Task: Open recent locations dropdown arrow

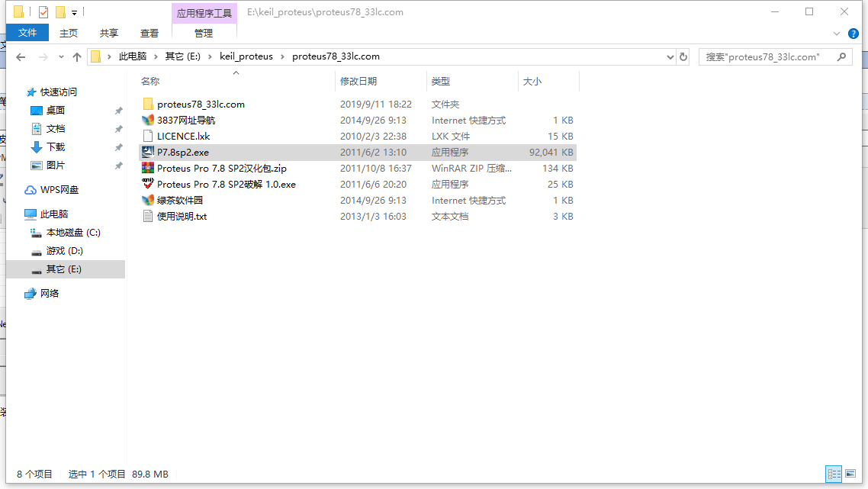Action: (61, 56)
